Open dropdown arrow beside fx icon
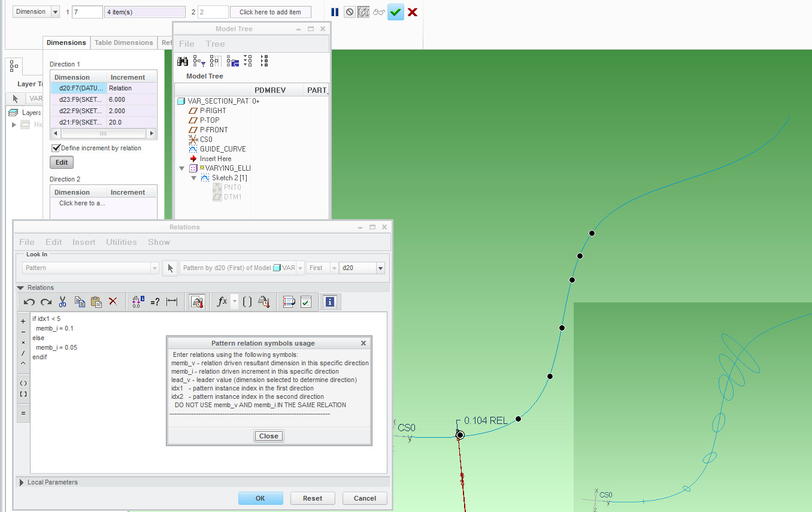 [234, 302]
